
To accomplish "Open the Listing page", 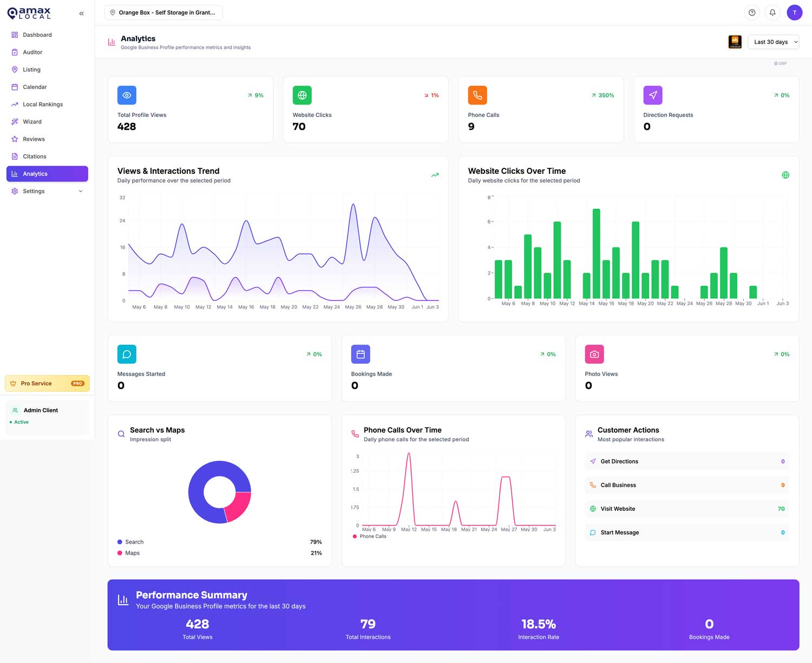I will (x=47, y=69).
